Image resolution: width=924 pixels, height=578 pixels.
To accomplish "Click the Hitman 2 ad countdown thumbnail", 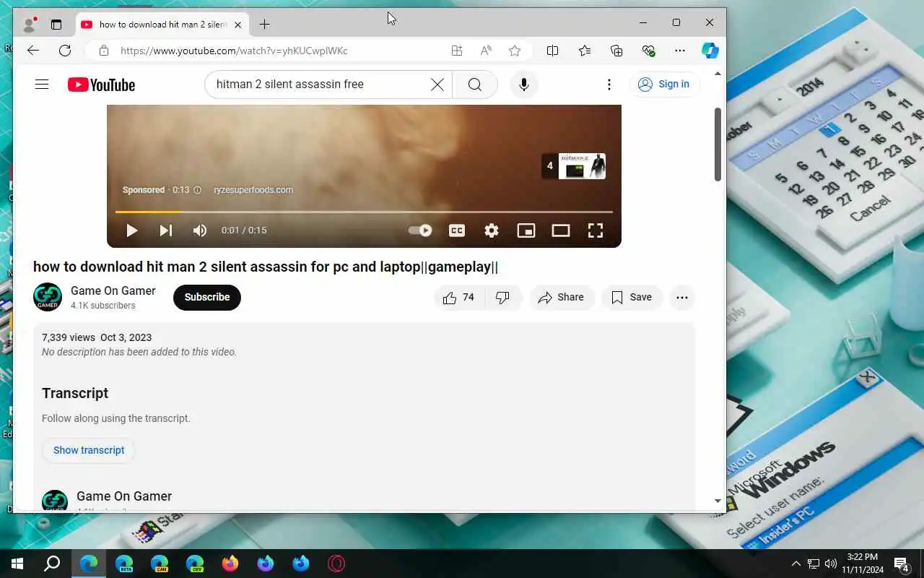I will (x=574, y=166).
